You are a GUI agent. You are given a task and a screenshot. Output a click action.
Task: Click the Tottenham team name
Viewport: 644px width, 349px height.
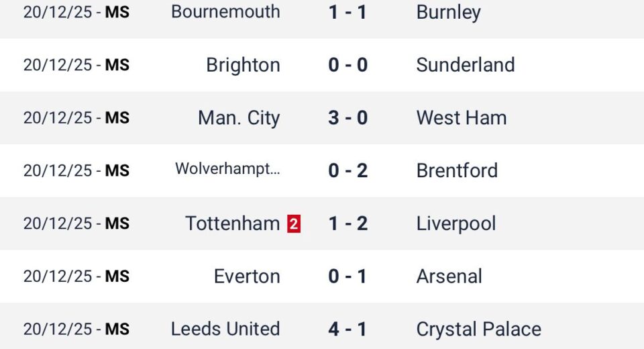[x=232, y=223]
